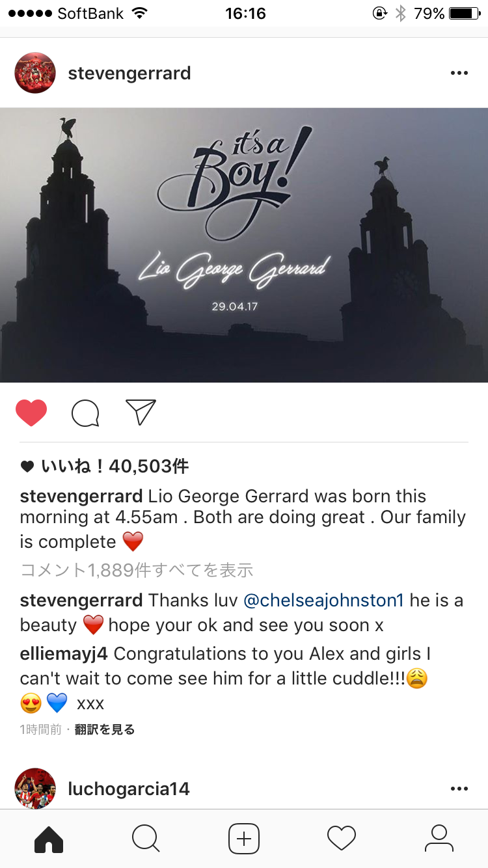
Task: Unlike the post with red heart icon
Action: (x=31, y=413)
